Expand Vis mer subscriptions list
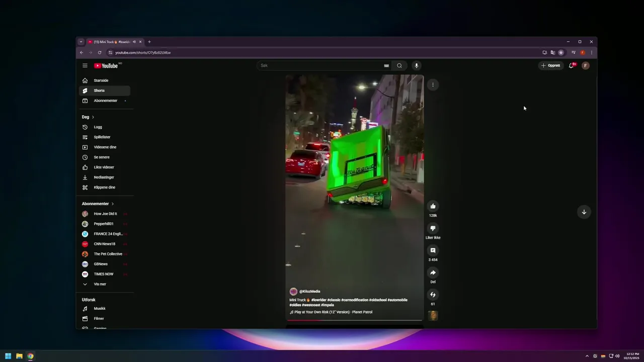This screenshot has height=362, width=644. pyautogui.click(x=105, y=284)
